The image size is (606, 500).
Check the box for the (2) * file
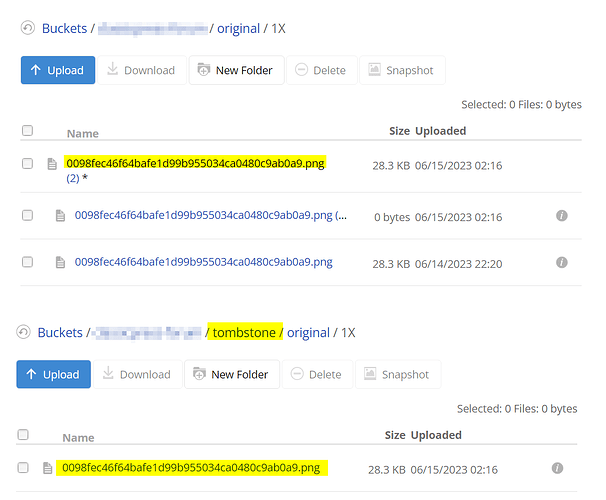point(27,163)
